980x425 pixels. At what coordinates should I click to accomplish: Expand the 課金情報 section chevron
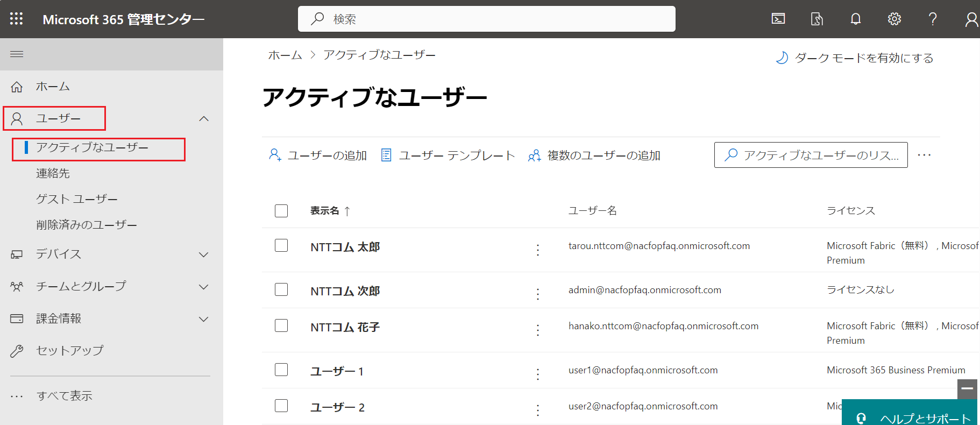(204, 319)
